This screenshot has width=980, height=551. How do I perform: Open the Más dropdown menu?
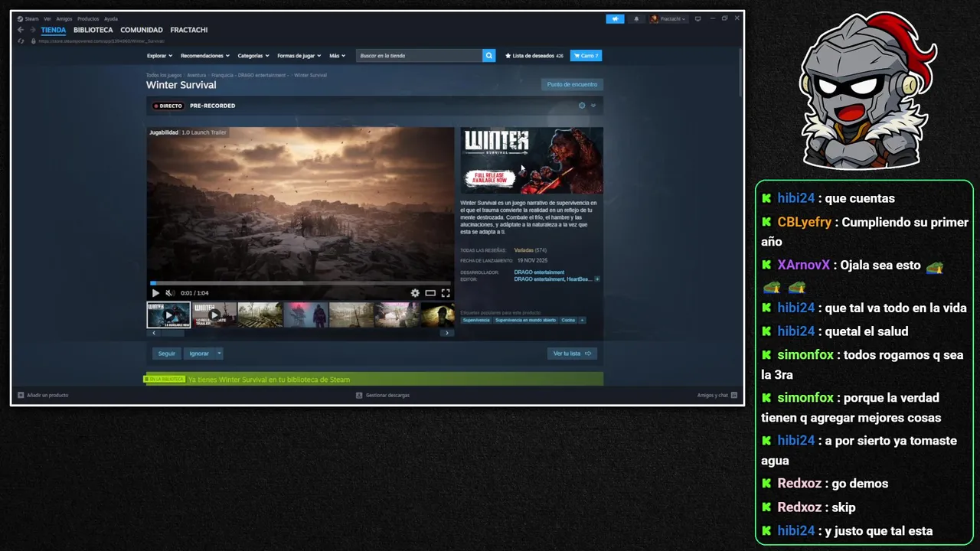[338, 56]
